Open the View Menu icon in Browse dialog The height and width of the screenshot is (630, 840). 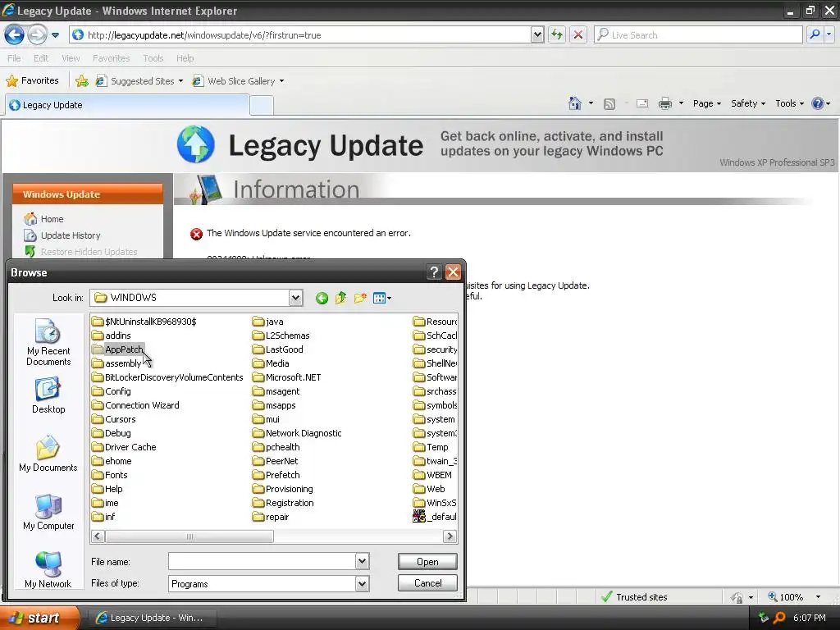[x=382, y=298]
